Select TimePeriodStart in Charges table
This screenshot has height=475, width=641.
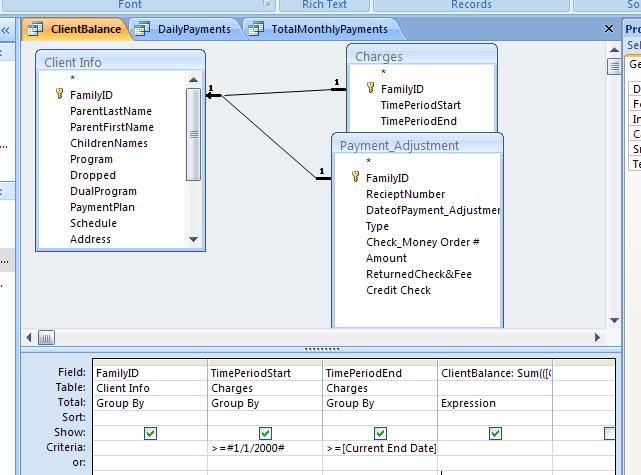(x=421, y=105)
